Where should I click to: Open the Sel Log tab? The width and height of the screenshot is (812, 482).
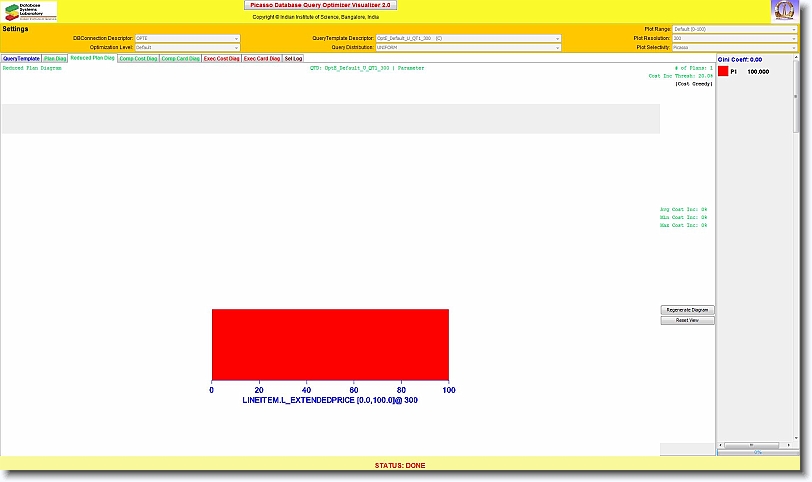coord(293,59)
